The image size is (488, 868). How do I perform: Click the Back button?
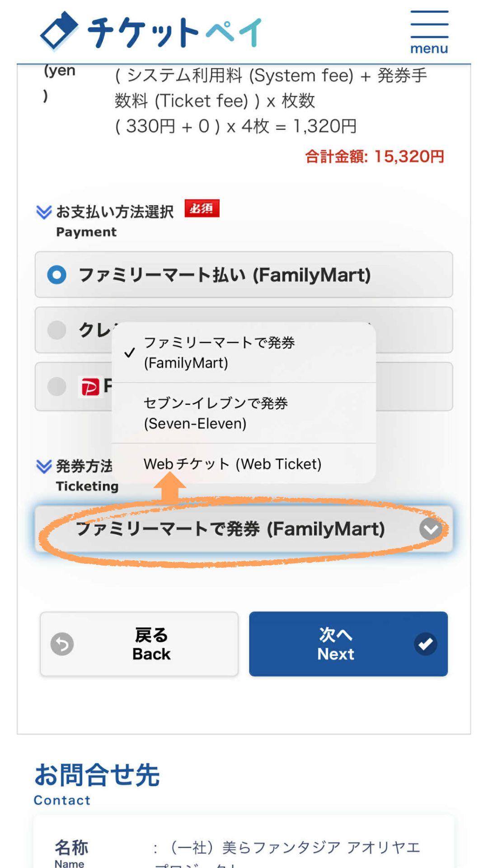(139, 644)
